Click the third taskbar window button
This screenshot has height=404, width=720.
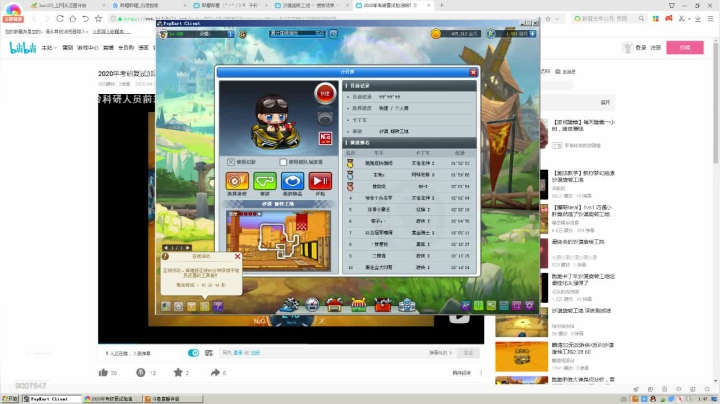173,399
